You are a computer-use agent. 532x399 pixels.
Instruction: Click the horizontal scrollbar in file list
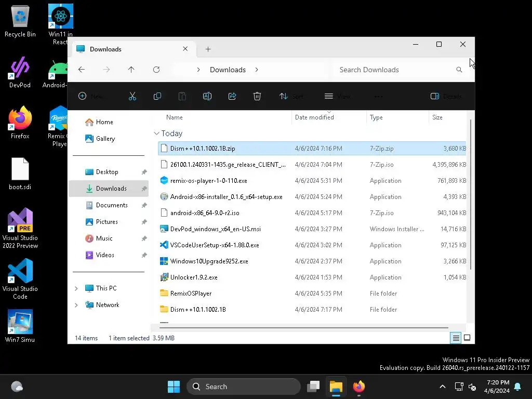click(x=303, y=328)
